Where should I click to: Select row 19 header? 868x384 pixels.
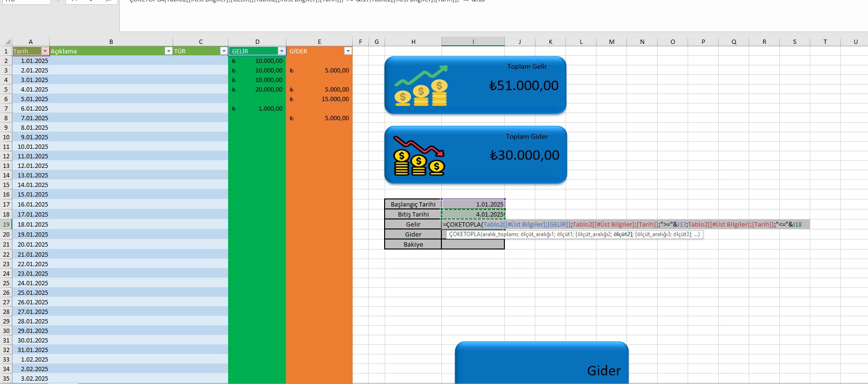(x=6, y=224)
